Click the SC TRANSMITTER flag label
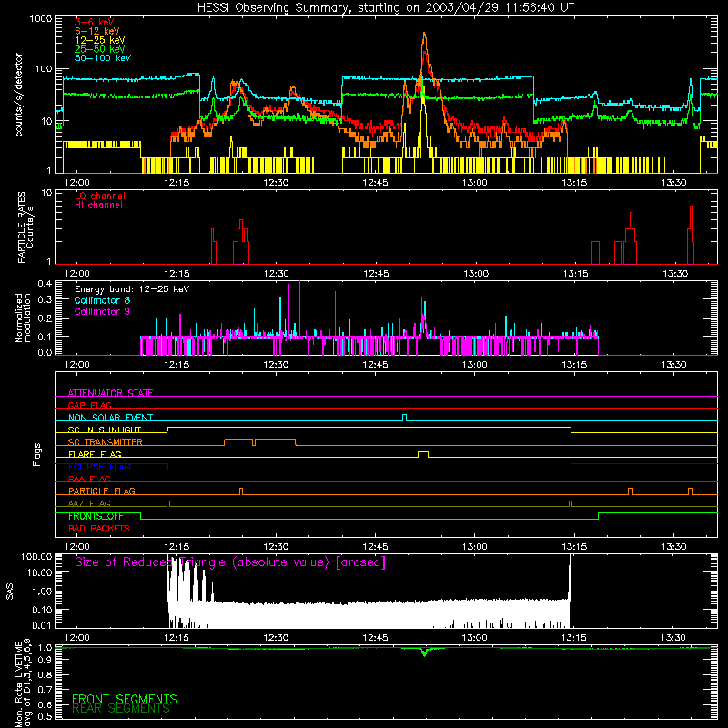 coord(106,442)
